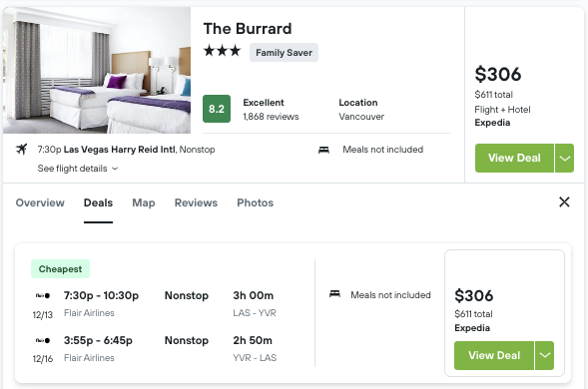The height and width of the screenshot is (389, 588).
Task: Click the bed icon in the hotel summary
Action: coord(323,150)
